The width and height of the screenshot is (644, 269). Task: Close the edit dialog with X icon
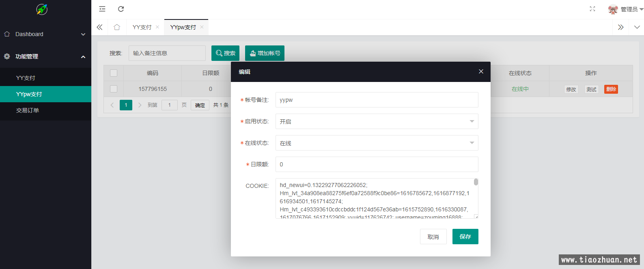481,71
